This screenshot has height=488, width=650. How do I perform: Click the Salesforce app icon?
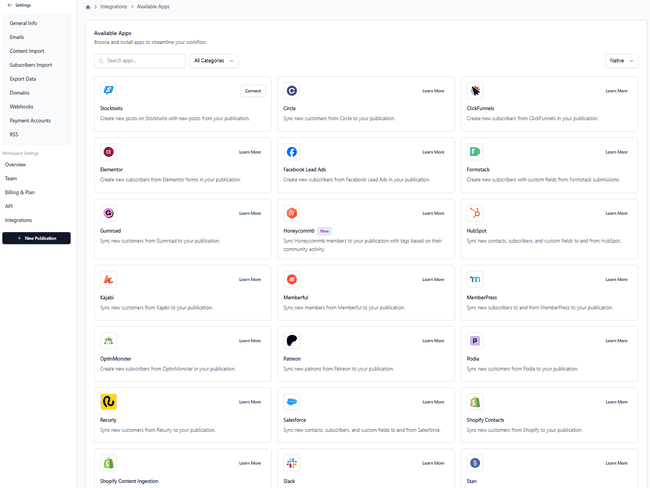point(291,402)
